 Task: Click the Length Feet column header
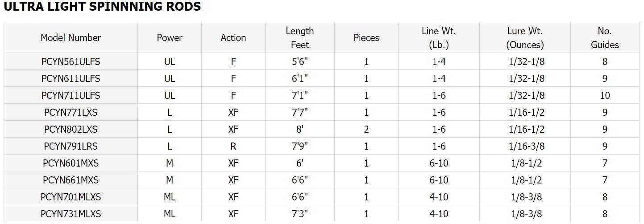pyautogui.click(x=299, y=38)
